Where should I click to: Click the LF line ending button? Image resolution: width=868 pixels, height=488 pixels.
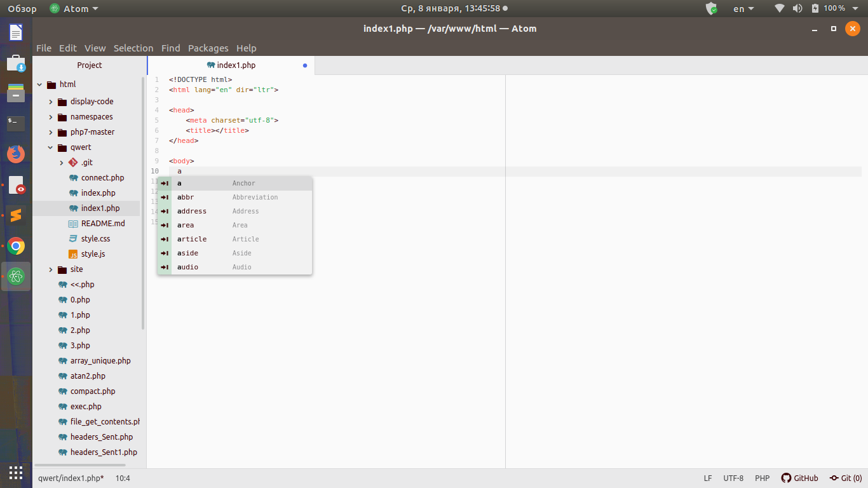(x=708, y=478)
